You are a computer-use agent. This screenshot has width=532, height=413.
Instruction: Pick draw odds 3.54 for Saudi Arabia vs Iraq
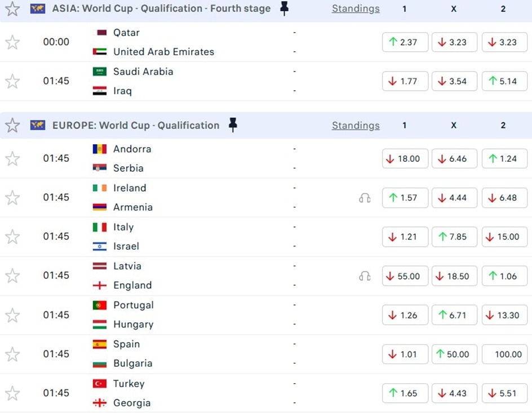point(454,81)
